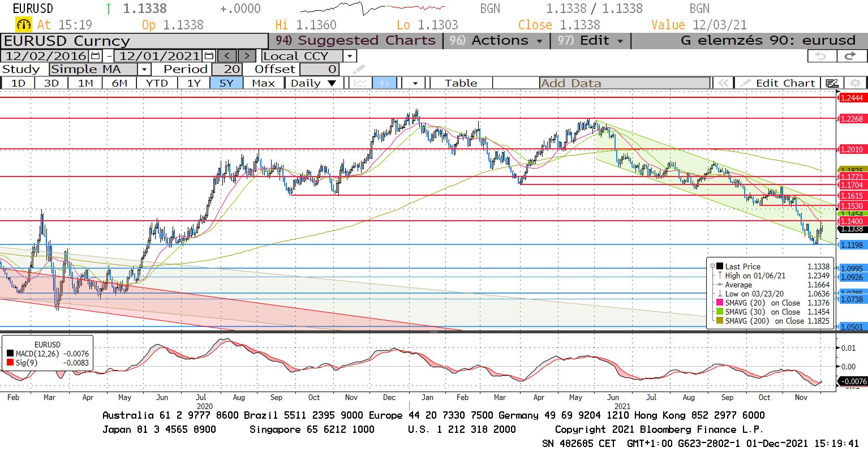Open chart settings gear icon
868x460 pixels.
point(855,83)
